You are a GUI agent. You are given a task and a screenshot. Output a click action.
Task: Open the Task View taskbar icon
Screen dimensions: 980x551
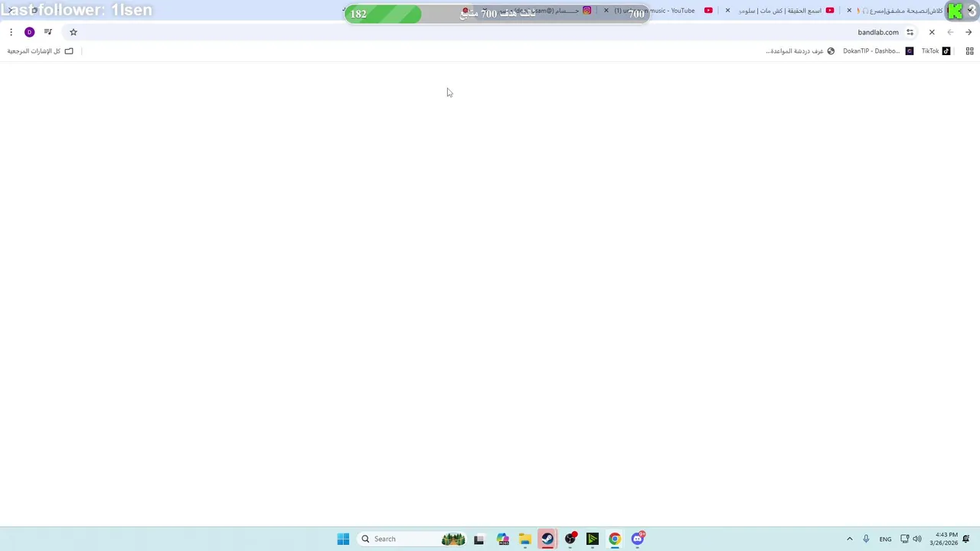pos(479,539)
